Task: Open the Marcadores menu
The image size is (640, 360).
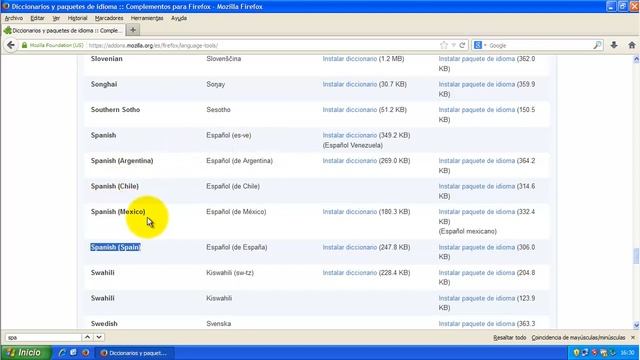Action: (109, 18)
